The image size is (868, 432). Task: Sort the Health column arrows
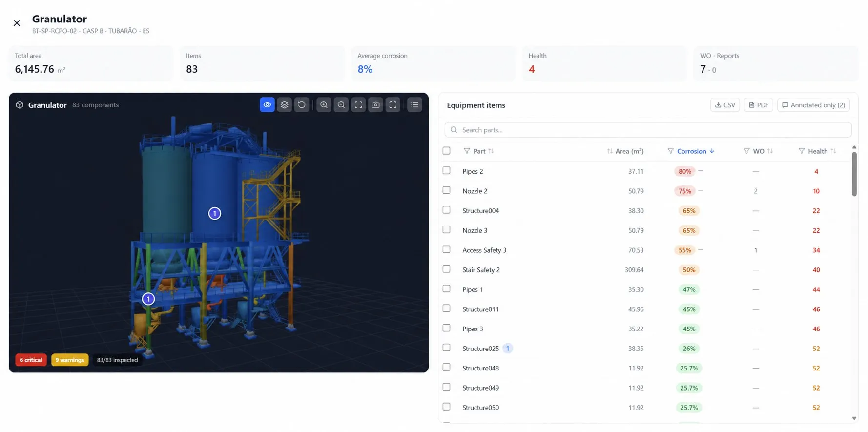[x=833, y=151]
